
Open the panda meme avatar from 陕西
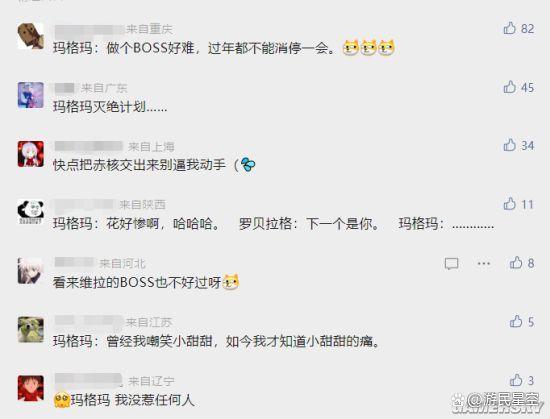tap(31, 212)
